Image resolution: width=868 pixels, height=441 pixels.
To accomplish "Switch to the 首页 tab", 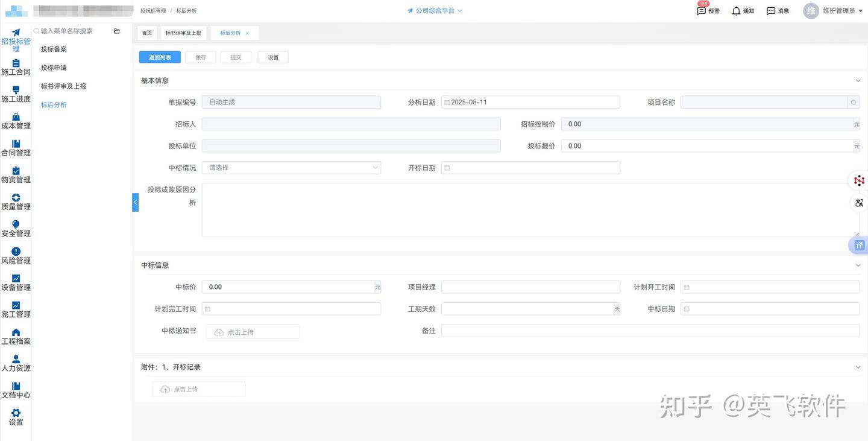I will pyautogui.click(x=147, y=33).
